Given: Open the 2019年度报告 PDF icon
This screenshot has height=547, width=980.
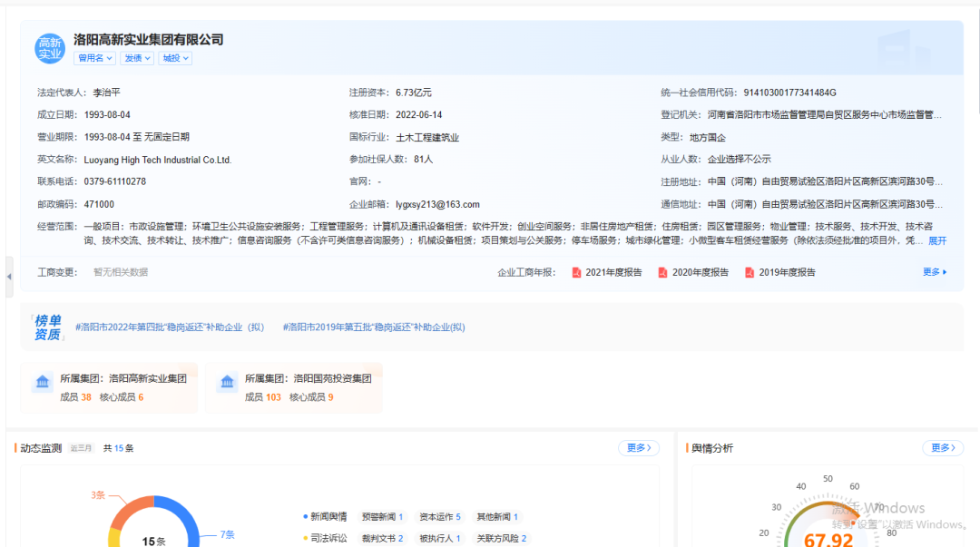Looking at the screenshot, I should (x=749, y=272).
